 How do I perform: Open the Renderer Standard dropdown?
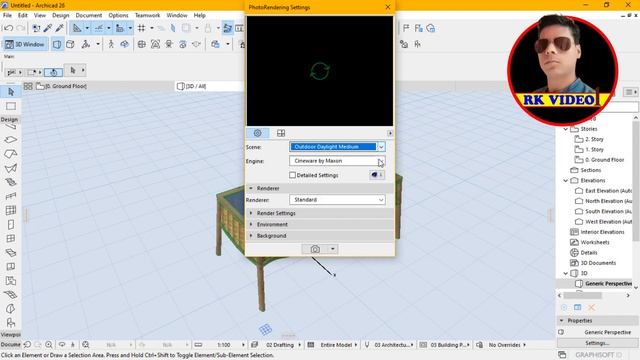point(337,200)
